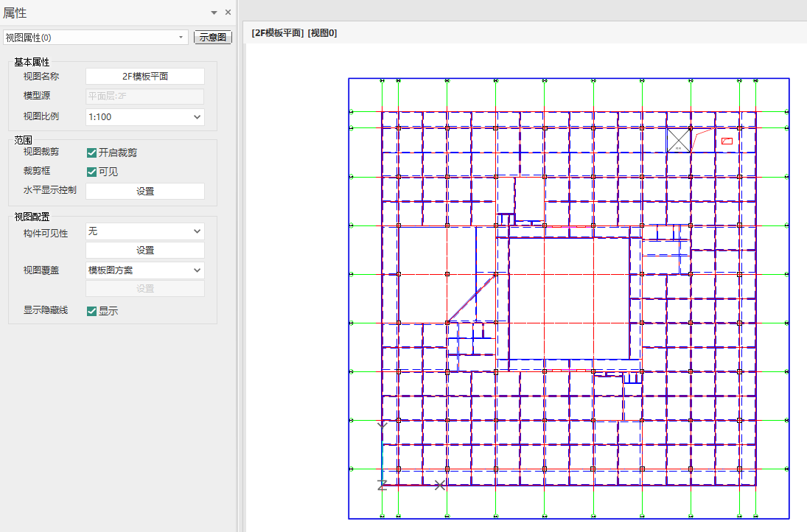The image size is (807, 532).
Task: Click the 基本属性 group label
Action: [x=32, y=62]
